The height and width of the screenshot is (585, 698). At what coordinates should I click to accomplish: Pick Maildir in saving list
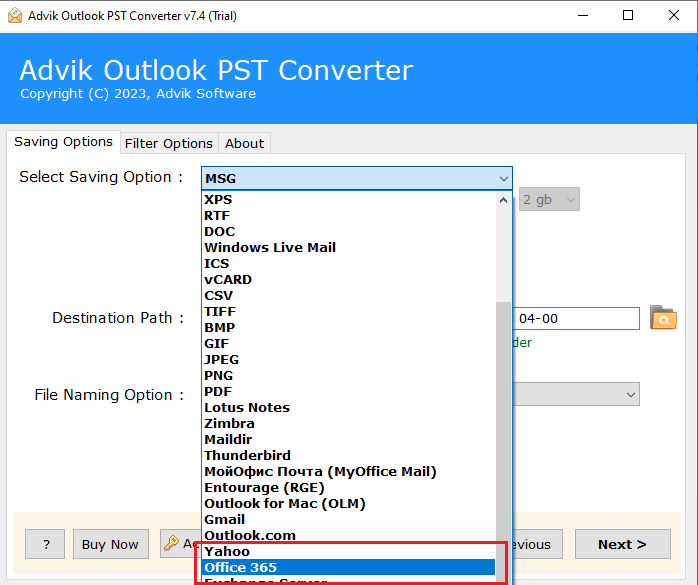click(349, 440)
